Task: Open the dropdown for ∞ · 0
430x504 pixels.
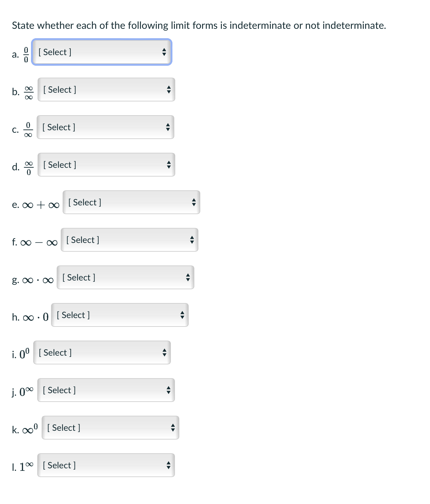Action: [x=120, y=315]
